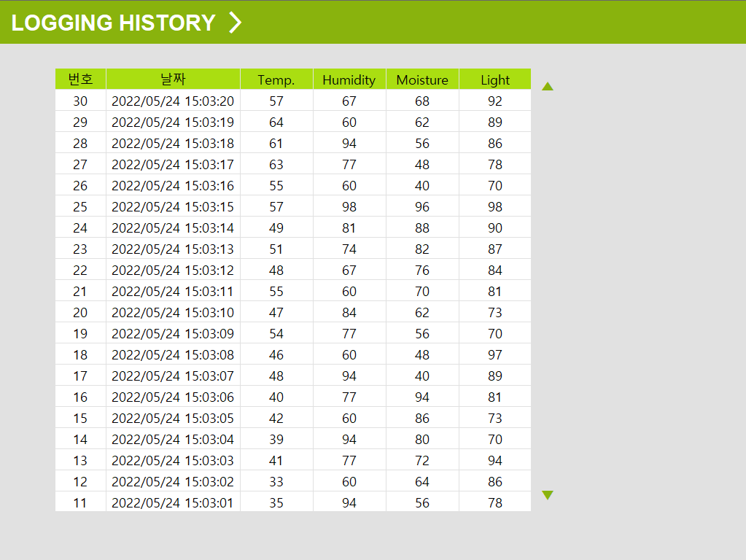Select the 날짜 column header
The width and height of the screenshot is (746, 560).
[173, 79]
